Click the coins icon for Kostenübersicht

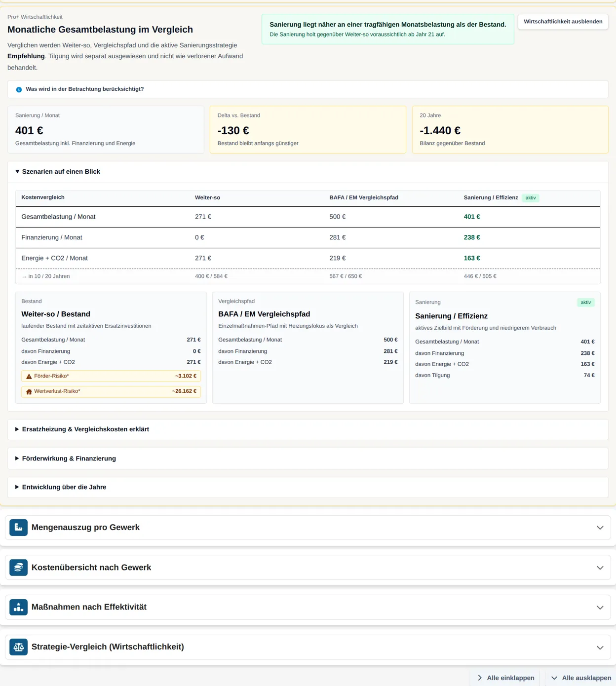[x=19, y=568]
